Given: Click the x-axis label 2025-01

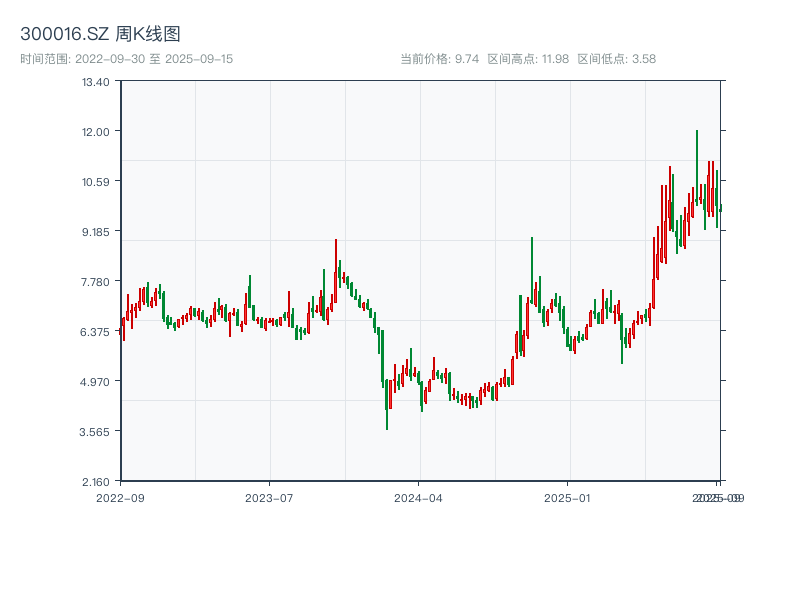Looking at the screenshot, I should pyautogui.click(x=567, y=498).
